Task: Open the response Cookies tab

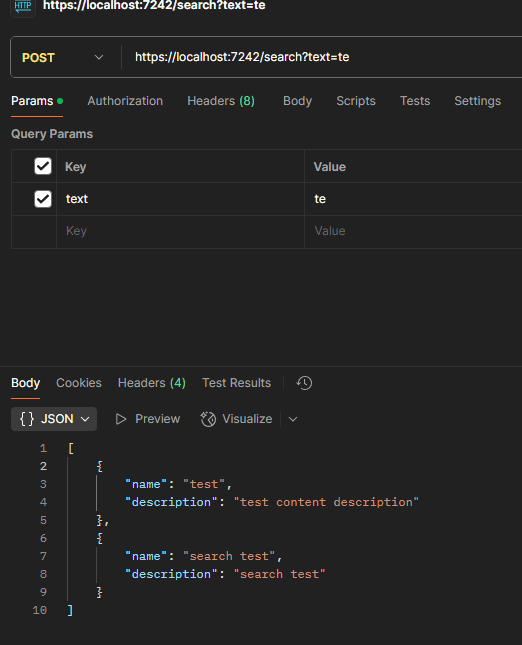Action: 79,383
